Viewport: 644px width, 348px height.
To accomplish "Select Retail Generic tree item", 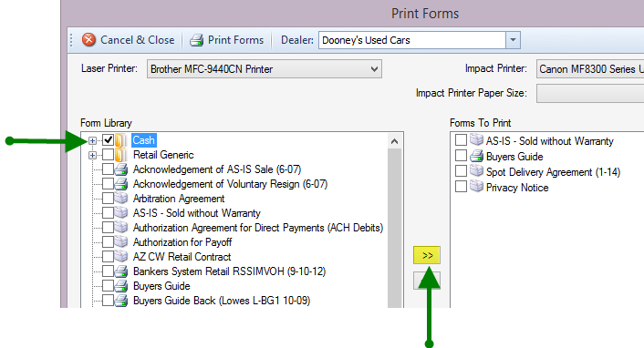I will (163, 155).
